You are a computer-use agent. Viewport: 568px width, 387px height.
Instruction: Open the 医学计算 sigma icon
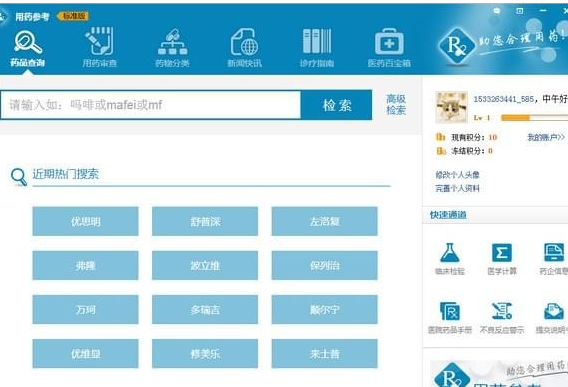tap(502, 253)
